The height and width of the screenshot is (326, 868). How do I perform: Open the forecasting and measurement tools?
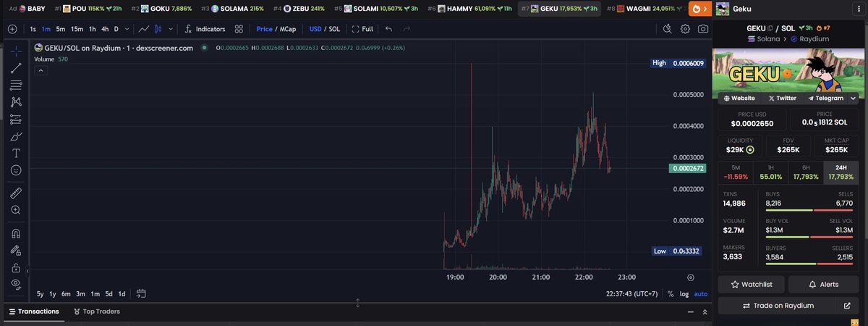16,120
